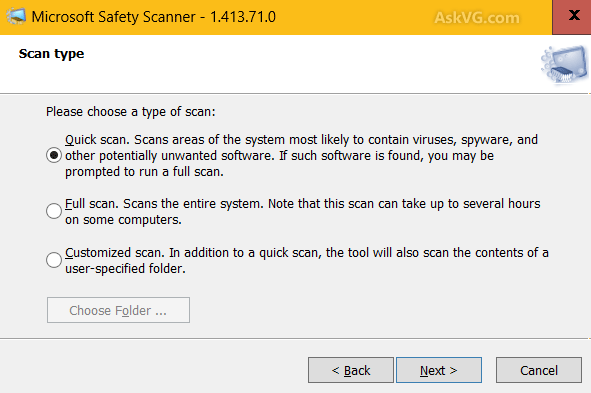Click the 'Please choose a type of scan' label

[130, 112]
